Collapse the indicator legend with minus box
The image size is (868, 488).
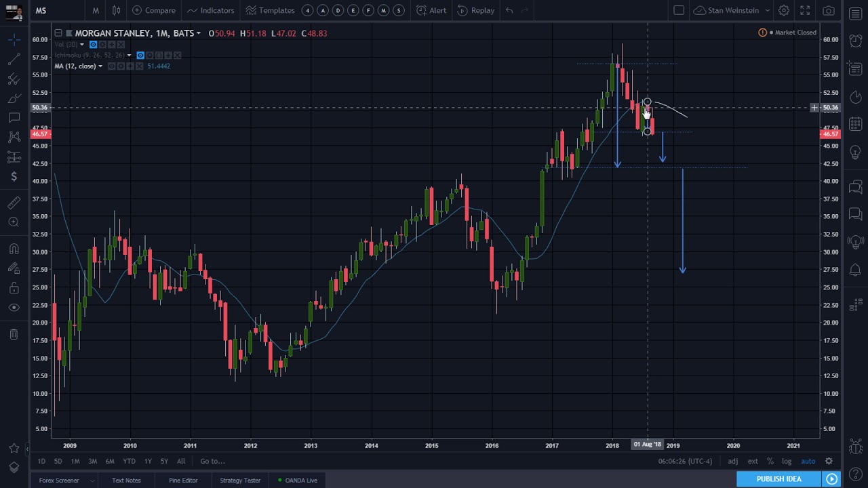(x=58, y=33)
